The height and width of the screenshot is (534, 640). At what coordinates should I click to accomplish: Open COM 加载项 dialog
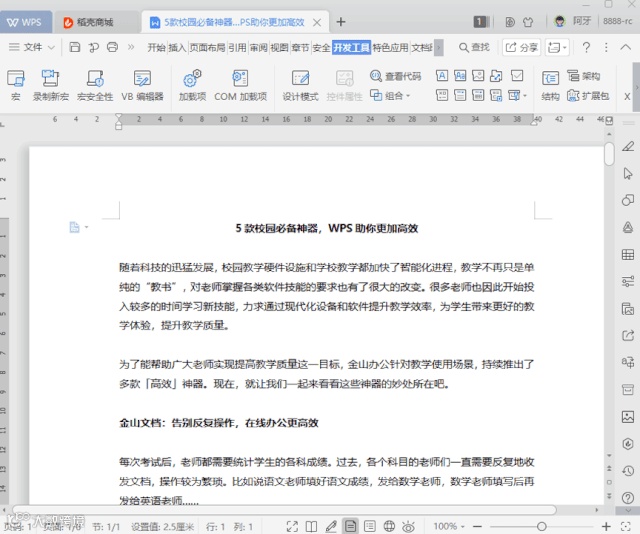(x=240, y=85)
